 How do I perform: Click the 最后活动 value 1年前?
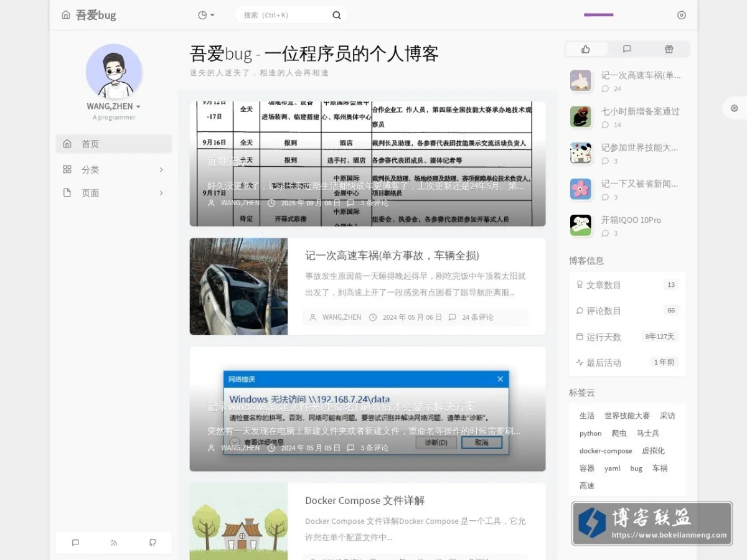[x=664, y=362]
